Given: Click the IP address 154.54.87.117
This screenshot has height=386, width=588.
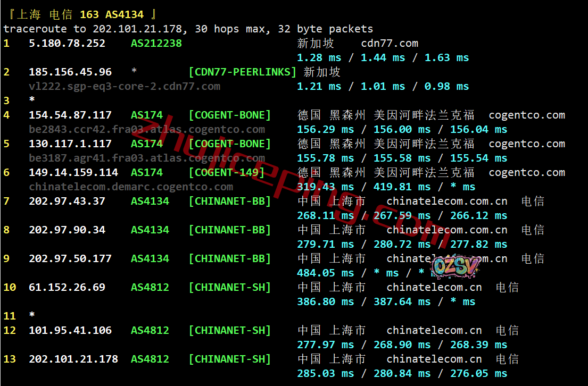Looking at the screenshot, I should 70,115.
